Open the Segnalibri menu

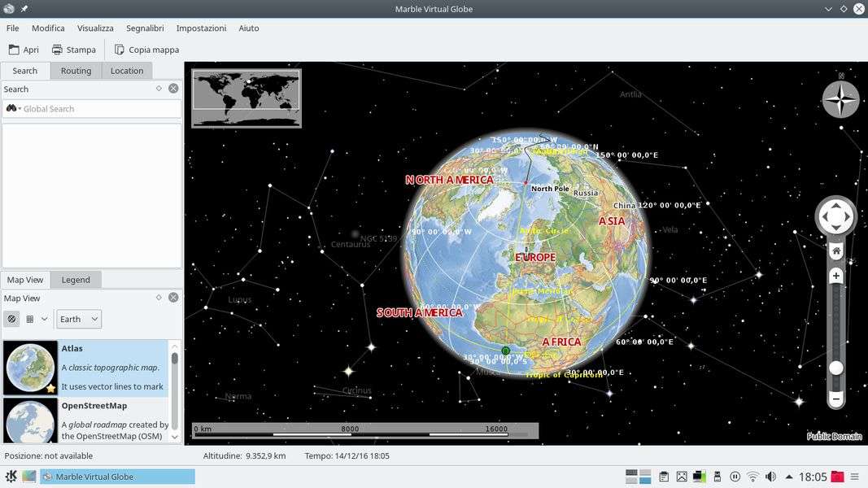tap(145, 28)
